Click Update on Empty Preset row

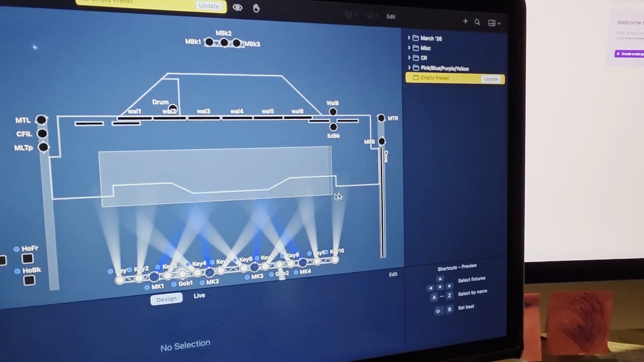491,79
